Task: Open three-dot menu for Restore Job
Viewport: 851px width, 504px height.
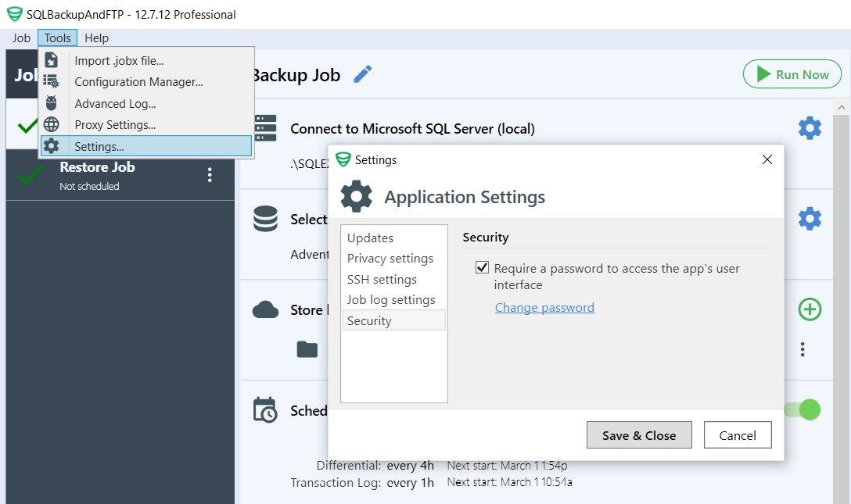Action: 210,175
